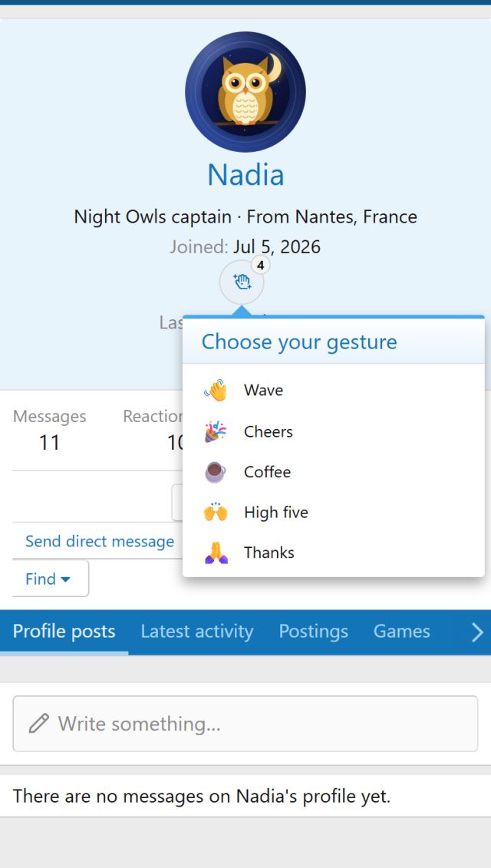Select the High five hands emoji
Viewport: 491px width, 868px height.
[x=216, y=512]
